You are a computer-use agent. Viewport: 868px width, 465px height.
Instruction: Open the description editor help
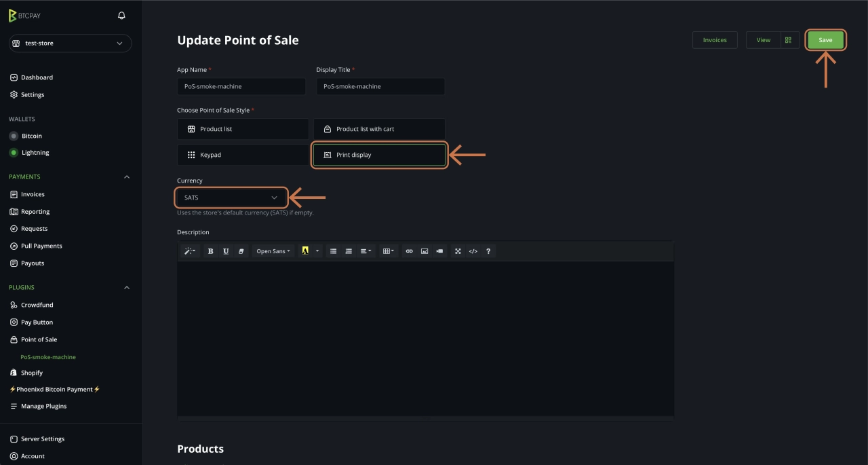click(488, 251)
